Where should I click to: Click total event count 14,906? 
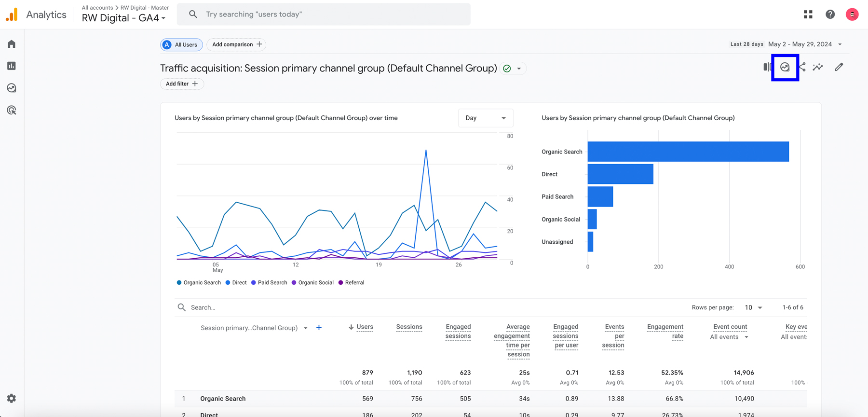[x=744, y=373]
